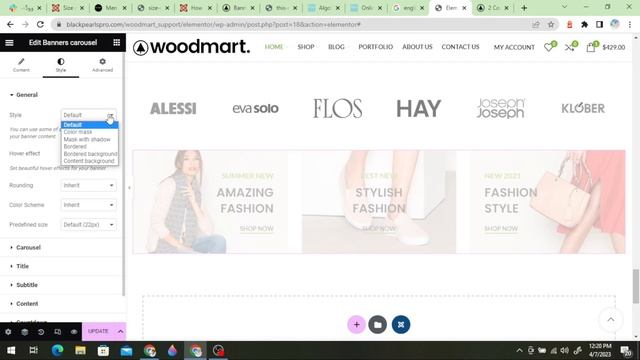Open the Predefined size dropdown
The image size is (640, 360).
tap(88, 224)
